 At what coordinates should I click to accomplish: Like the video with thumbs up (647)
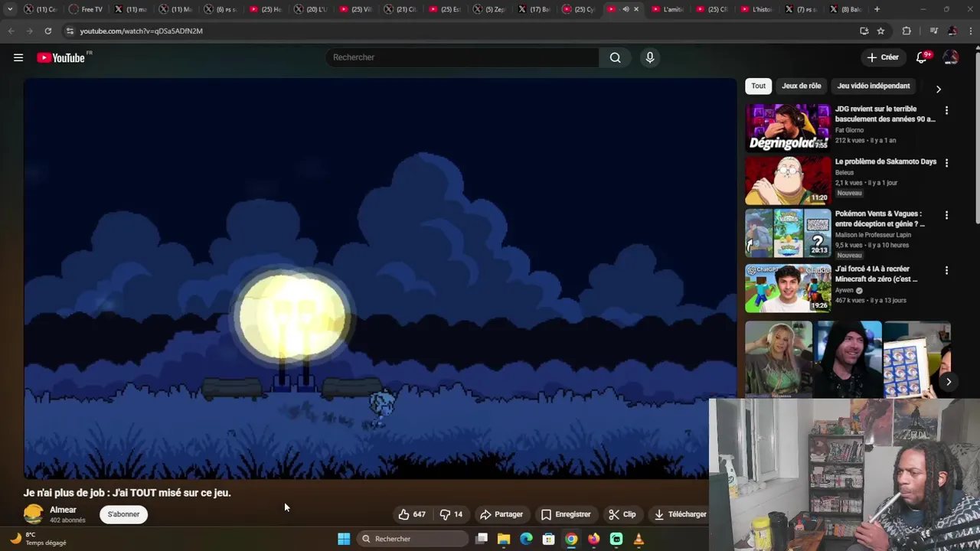(x=412, y=514)
